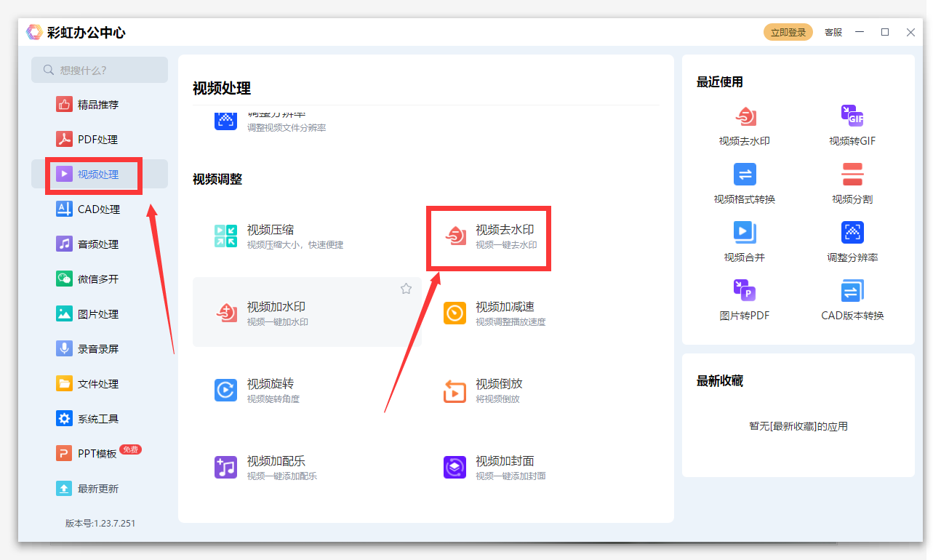Favorite 视频加水印 with the star icon

pyautogui.click(x=406, y=289)
